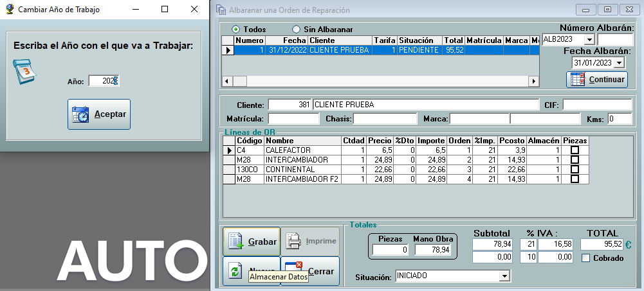Click the CALEFACTOR cell
The image size is (644, 291).
[x=303, y=150]
